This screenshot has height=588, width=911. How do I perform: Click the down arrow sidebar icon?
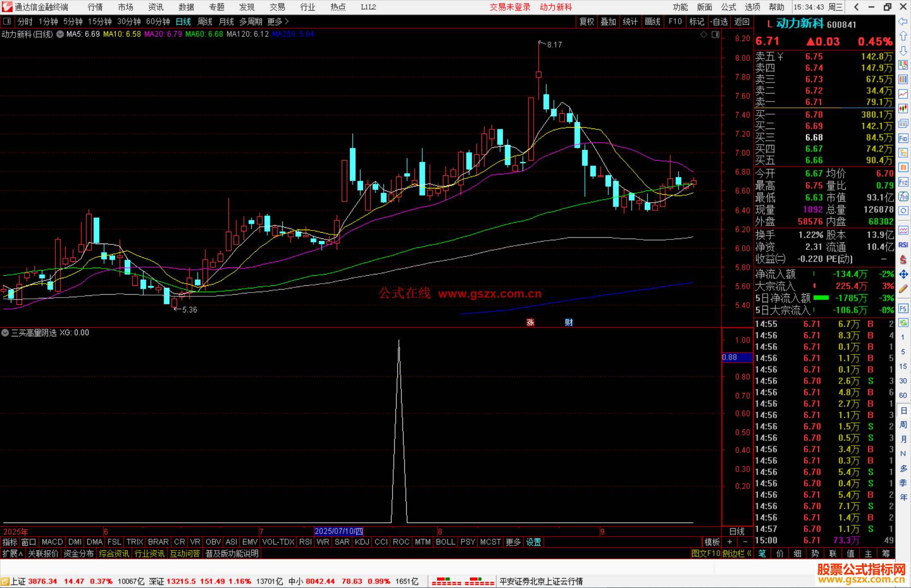pos(903,51)
